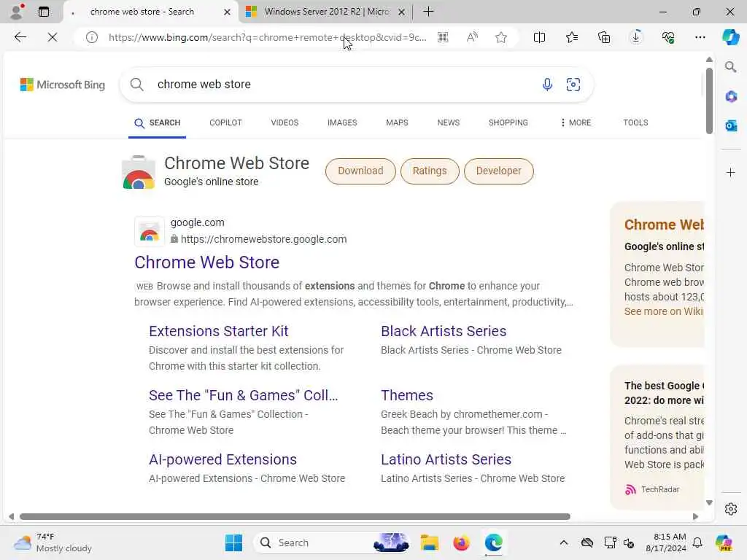Image resolution: width=747 pixels, height=560 pixels.
Task: Open Edge Settings and more menu
Action: pyautogui.click(x=700, y=37)
